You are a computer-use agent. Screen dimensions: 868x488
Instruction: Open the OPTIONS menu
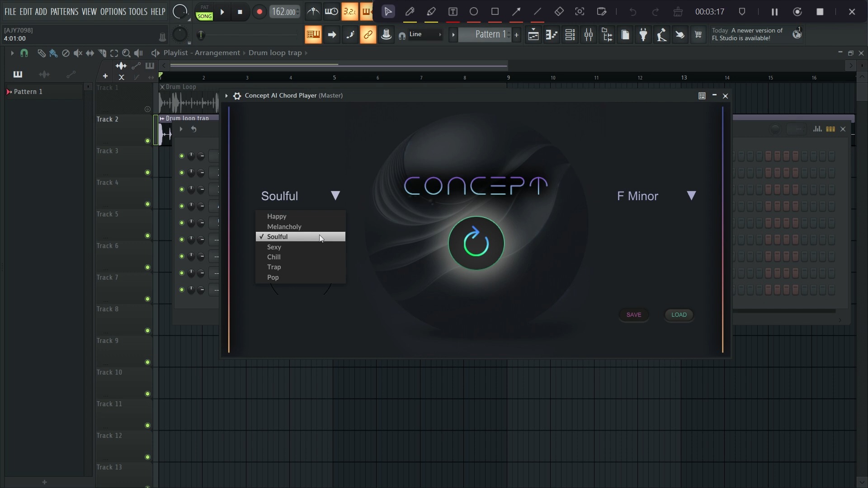[x=113, y=12]
